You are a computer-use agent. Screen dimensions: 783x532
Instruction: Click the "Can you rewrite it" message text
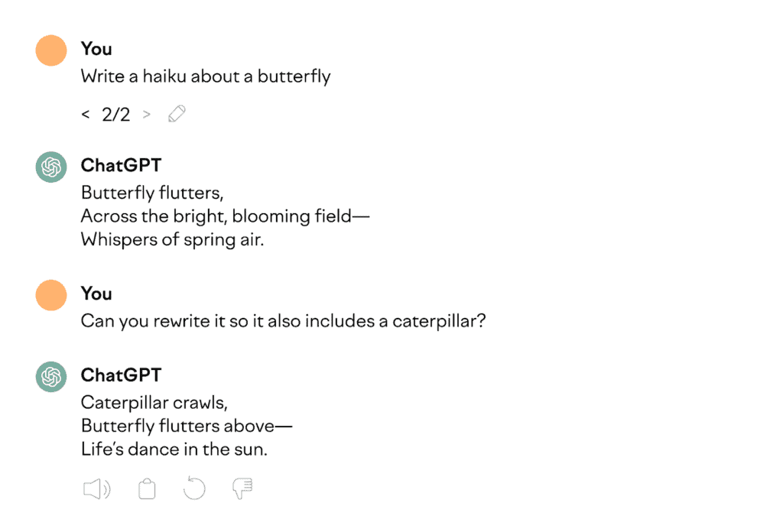point(284,321)
